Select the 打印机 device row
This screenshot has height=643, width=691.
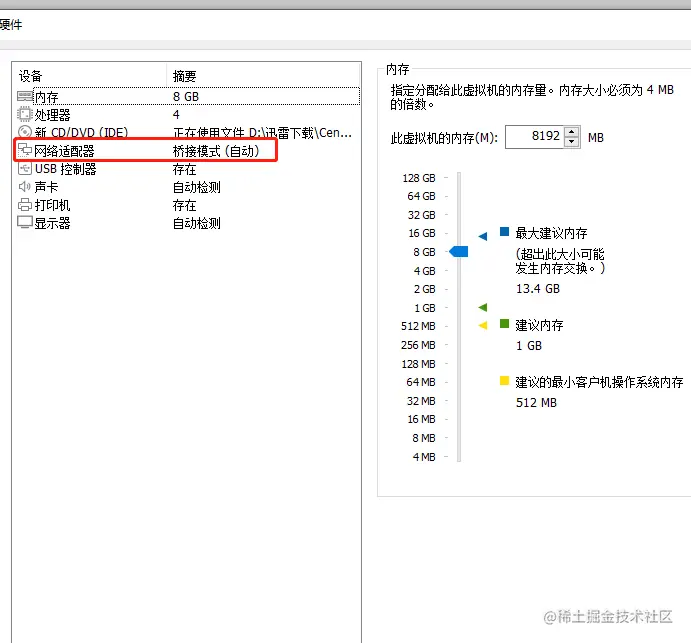point(188,205)
